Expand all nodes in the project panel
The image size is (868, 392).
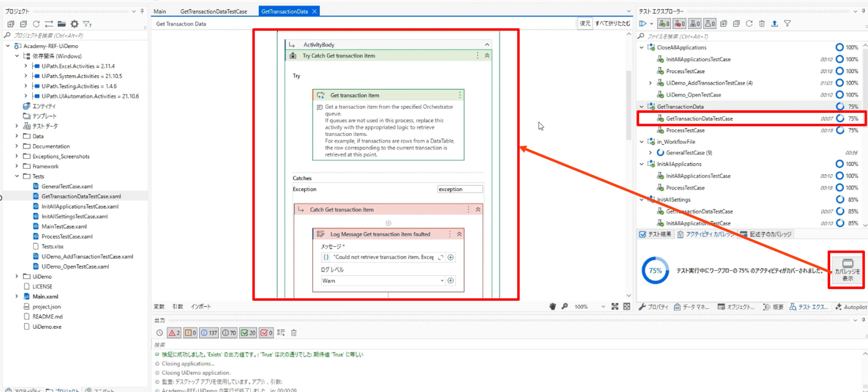11,24
